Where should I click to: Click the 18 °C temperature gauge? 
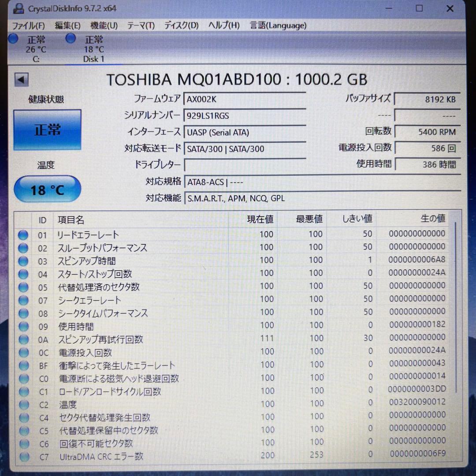click(x=47, y=189)
